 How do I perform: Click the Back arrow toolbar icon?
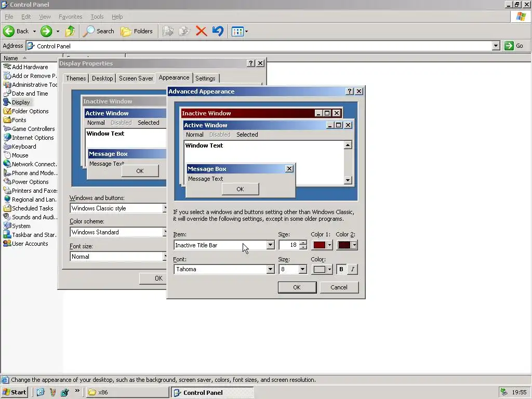click(x=9, y=31)
